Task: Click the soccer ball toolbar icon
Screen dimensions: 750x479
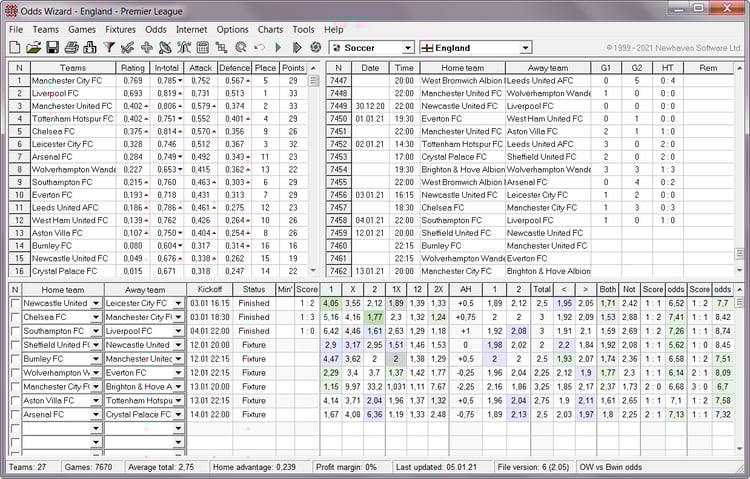Action: click(315, 47)
